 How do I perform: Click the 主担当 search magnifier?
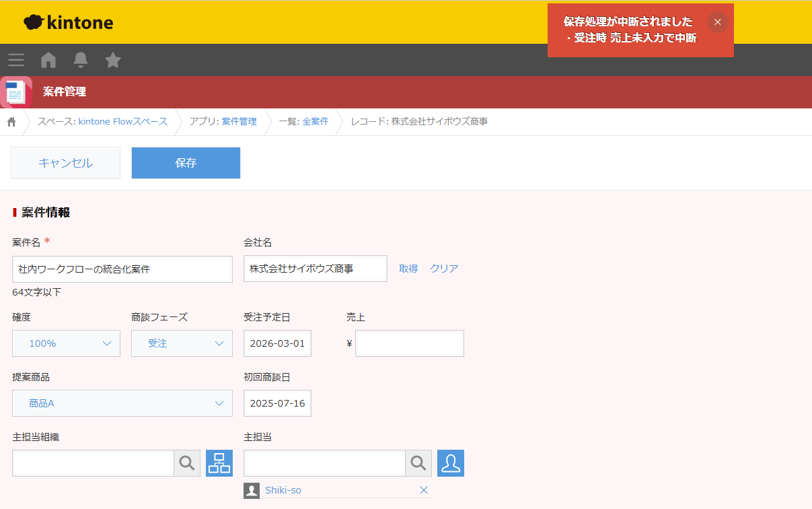[x=418, y=463]
